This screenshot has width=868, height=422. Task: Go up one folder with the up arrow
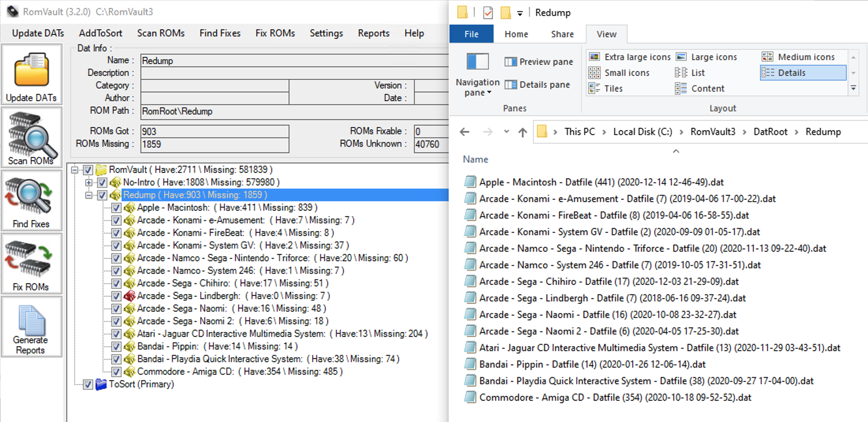[523, 132]
